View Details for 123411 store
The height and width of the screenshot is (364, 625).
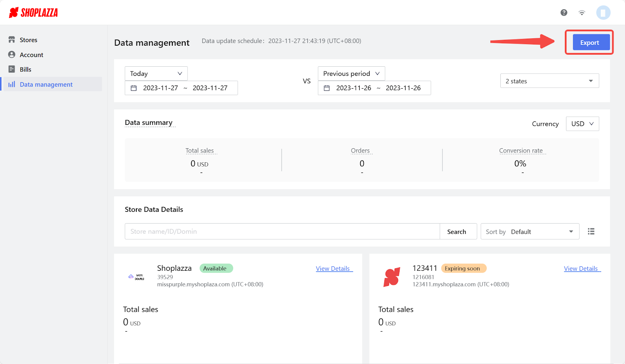pyautogui.click(x=582, y=268)
